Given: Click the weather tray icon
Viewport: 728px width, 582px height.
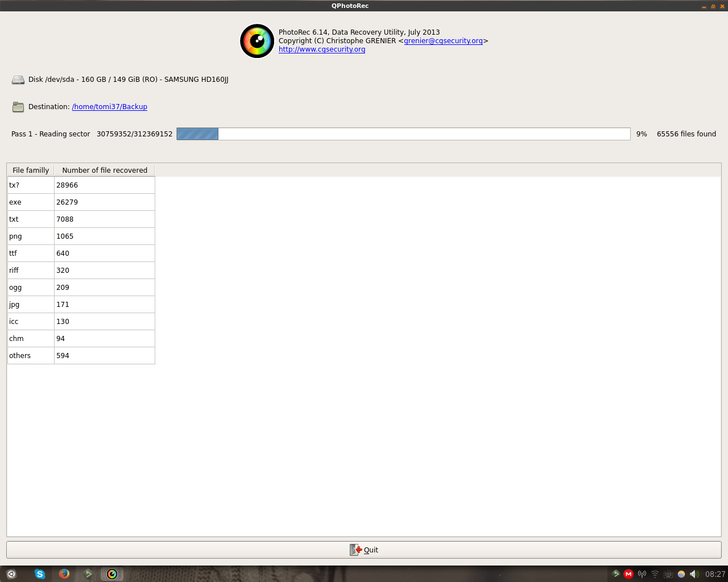Looking at the screenshot, I should tap(681, 574).
